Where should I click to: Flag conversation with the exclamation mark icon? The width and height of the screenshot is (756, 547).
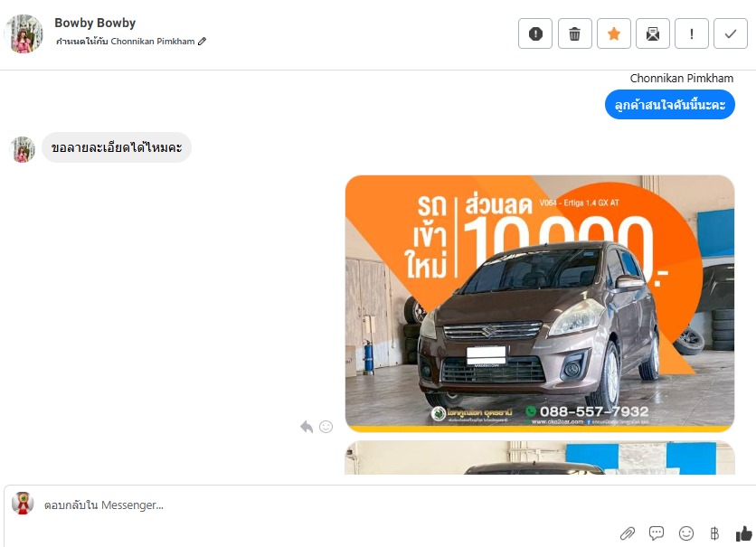(692, 33)
